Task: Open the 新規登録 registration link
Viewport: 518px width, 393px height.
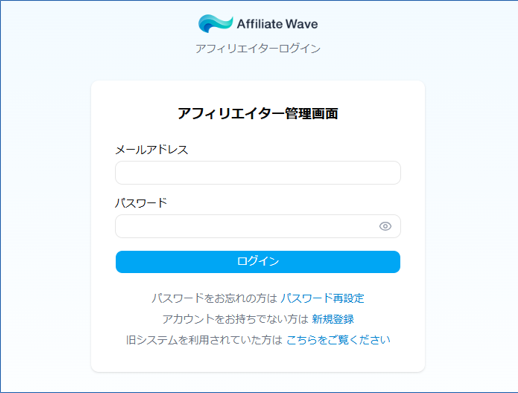Action: coord(333,319)
